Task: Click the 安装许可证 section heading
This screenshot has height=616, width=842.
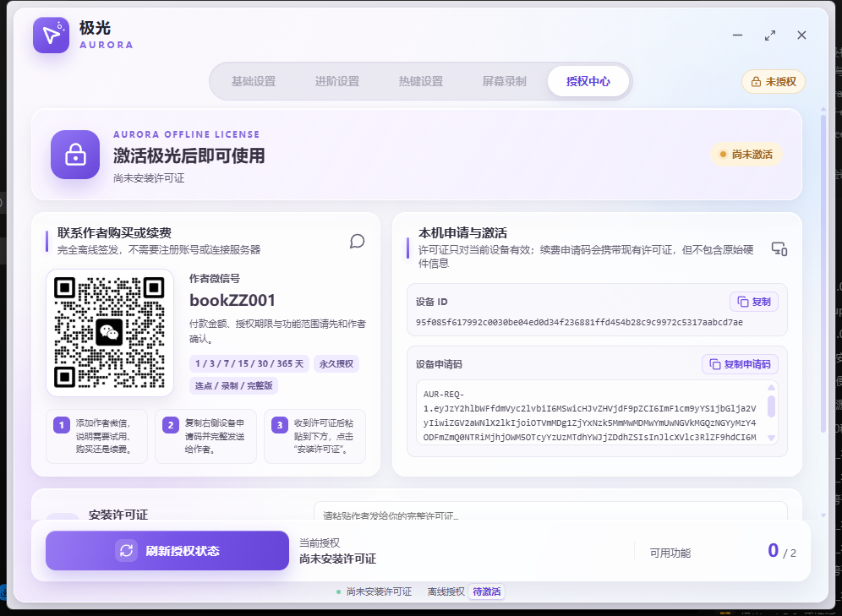Action: (118, 515)
